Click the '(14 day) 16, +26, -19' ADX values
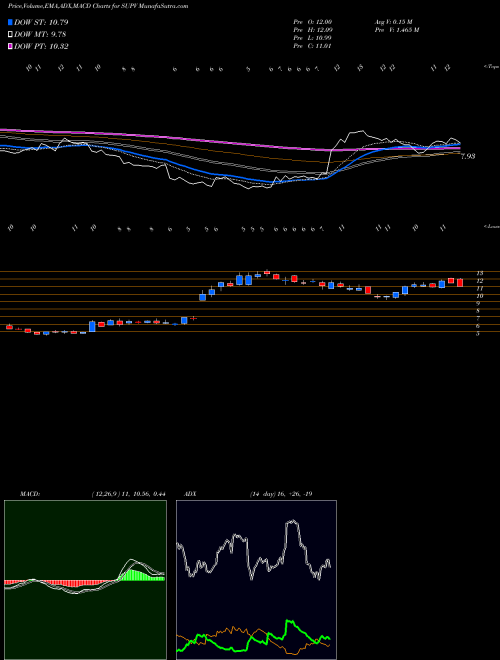500x660 pixels. 280,494
